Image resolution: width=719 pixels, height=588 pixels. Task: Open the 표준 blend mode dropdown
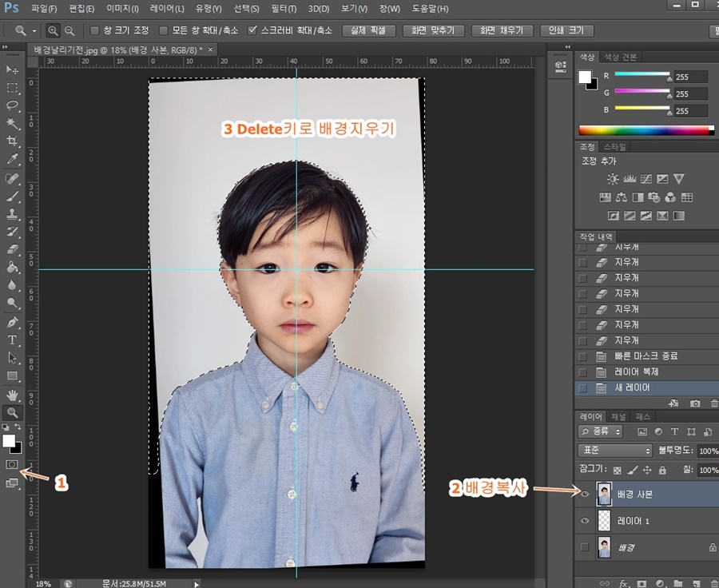(614, 451)
